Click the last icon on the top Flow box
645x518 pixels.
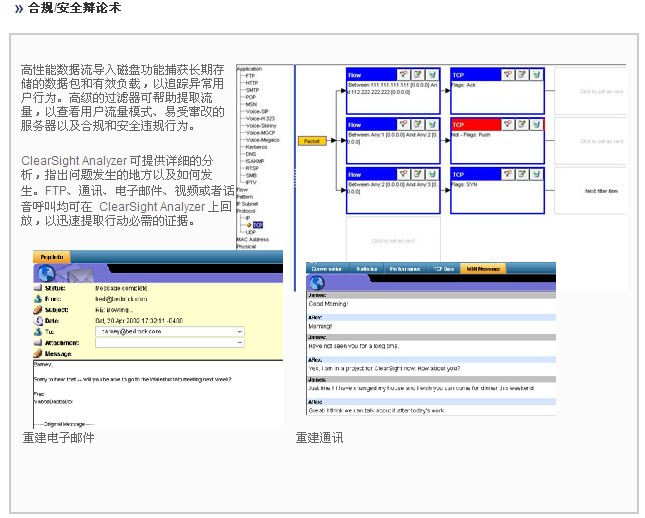click(x=431, y=74)
